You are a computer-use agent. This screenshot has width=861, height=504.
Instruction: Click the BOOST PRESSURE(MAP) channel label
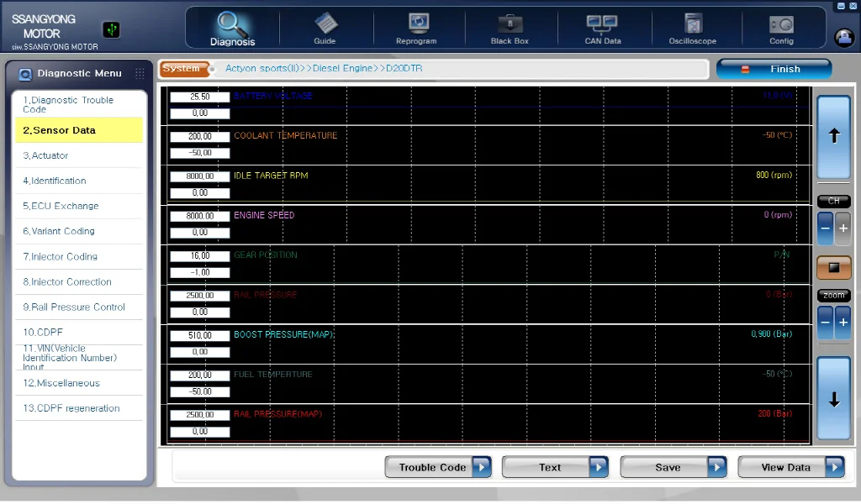(284, 334)
